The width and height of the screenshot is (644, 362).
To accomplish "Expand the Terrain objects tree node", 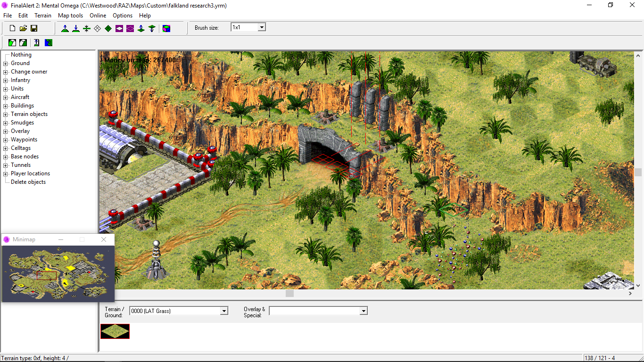I will 6,114.
